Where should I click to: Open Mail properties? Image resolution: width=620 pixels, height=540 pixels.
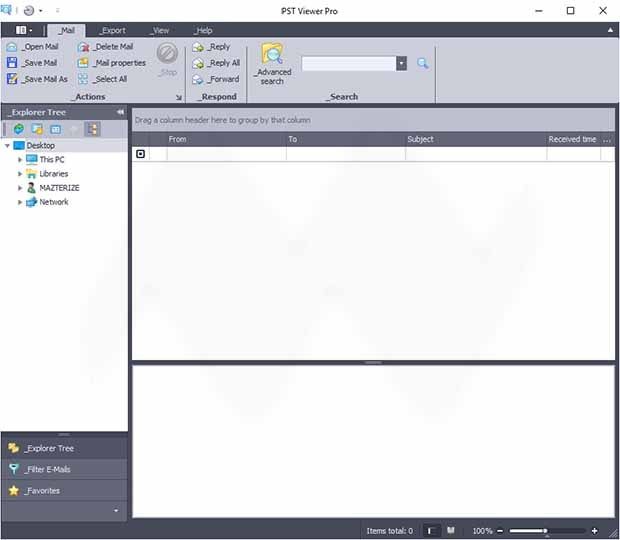[x=112, y=63]
